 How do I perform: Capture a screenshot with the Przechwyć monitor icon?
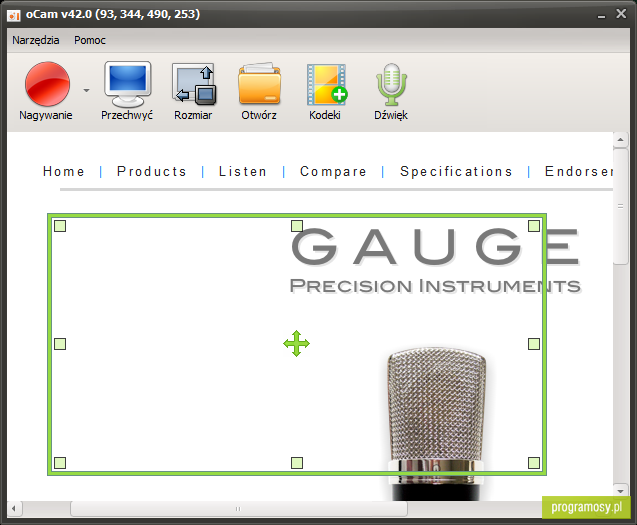click(x=128, y=85)
